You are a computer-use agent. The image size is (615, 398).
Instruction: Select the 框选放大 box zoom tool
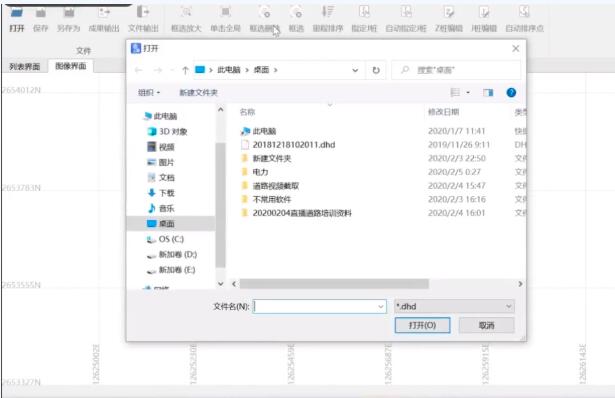point(186,13)
